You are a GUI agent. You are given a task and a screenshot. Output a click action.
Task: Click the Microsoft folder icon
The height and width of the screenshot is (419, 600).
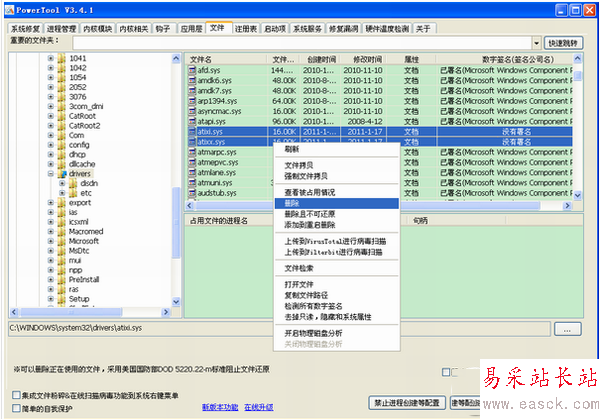[62, 241]
